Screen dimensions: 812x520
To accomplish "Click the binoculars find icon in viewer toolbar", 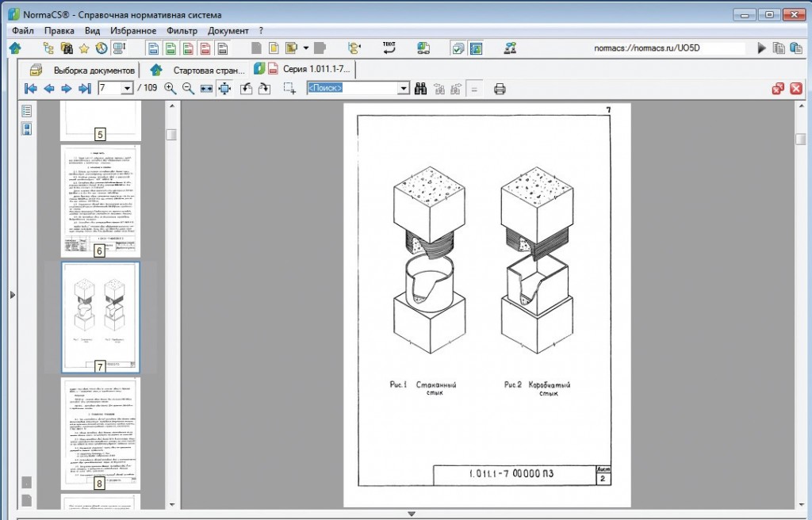I will (420, 89).
